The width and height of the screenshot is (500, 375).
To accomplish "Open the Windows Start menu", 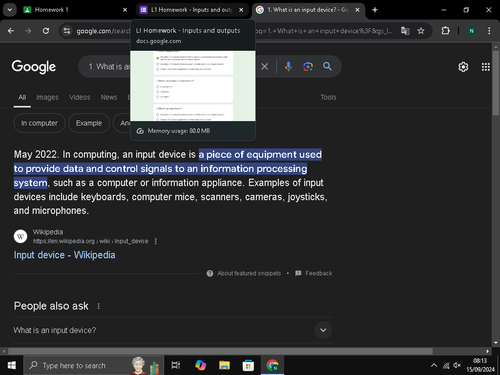I will point(12,366).
